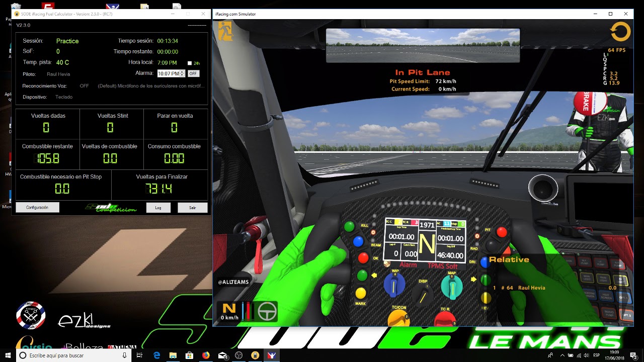Click the DISP rotary knob on wheel
Screen dimensions: 644x362
(x=423, y=296)
